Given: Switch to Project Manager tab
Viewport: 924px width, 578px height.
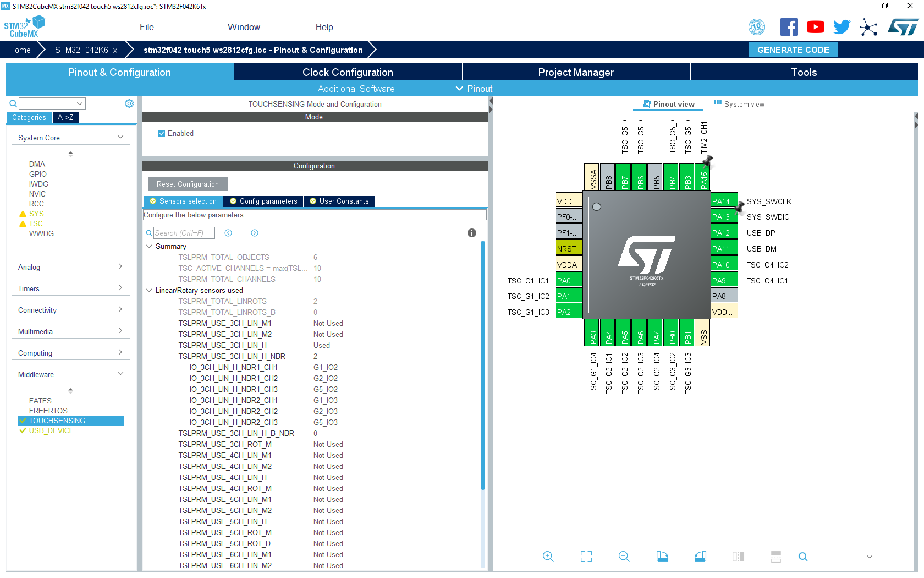Looking at the screenshot, I should (x=576, y=72).
